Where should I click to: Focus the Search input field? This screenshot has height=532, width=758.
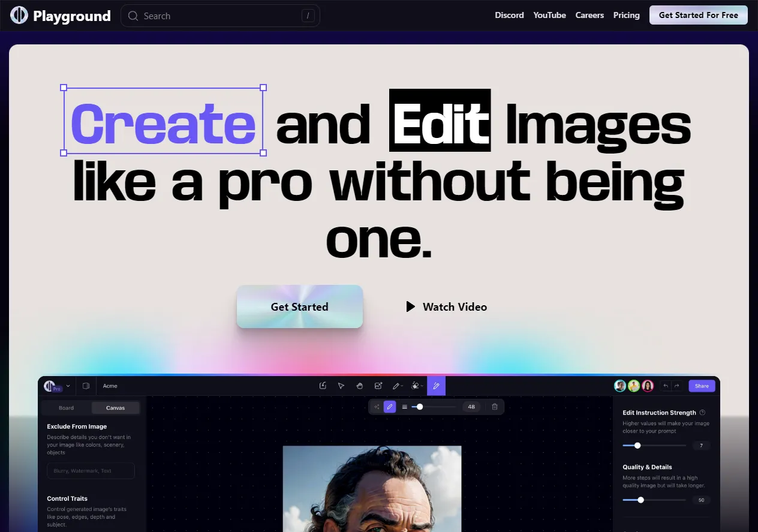point(220,16)
